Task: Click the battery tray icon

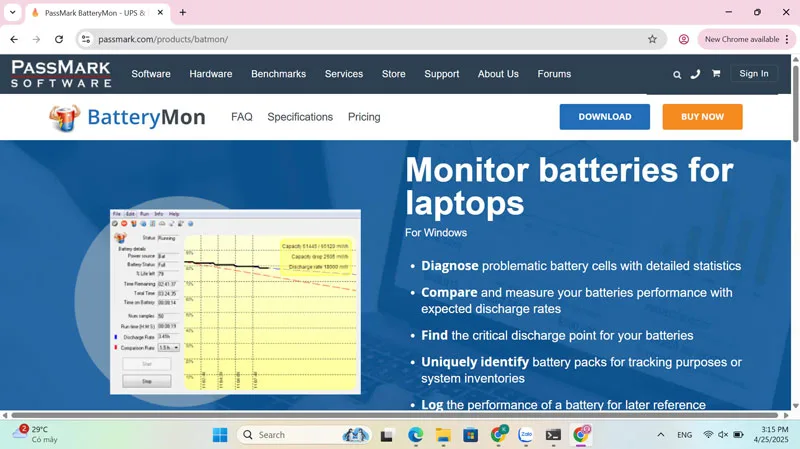Action: [738, 435]
